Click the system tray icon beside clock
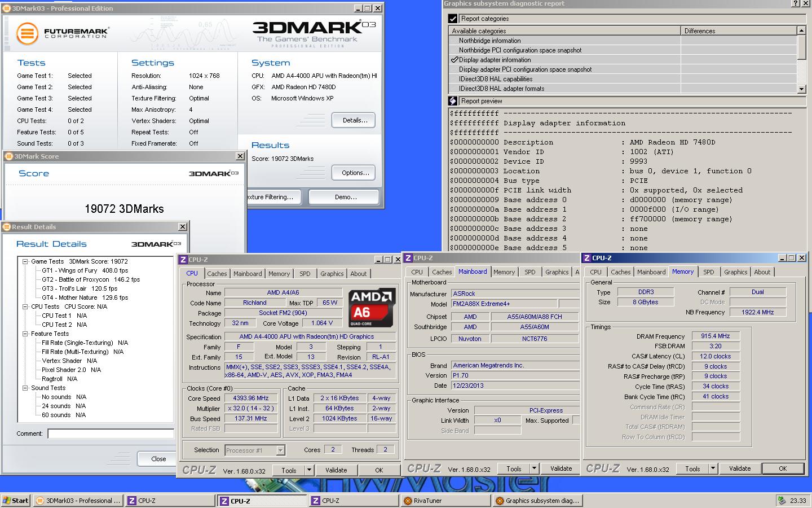 pyautogui.click(x=782, y=501)
